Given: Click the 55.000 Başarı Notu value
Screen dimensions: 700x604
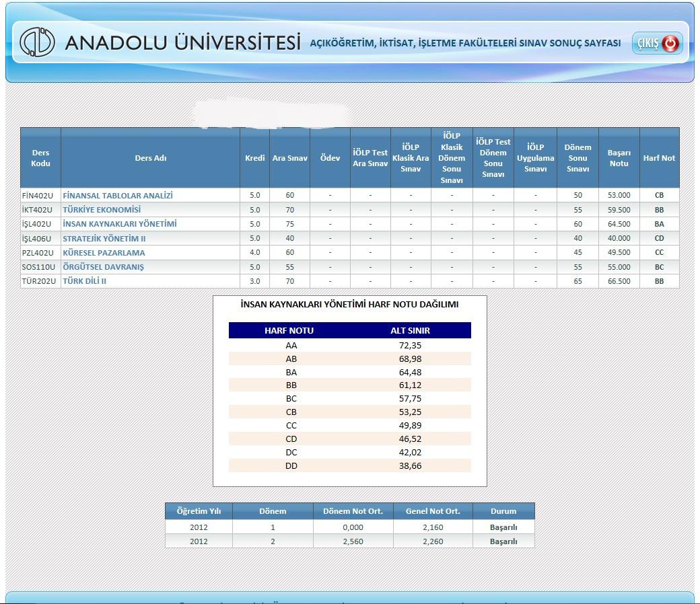Looking at the screenshot, I should 619,267.
